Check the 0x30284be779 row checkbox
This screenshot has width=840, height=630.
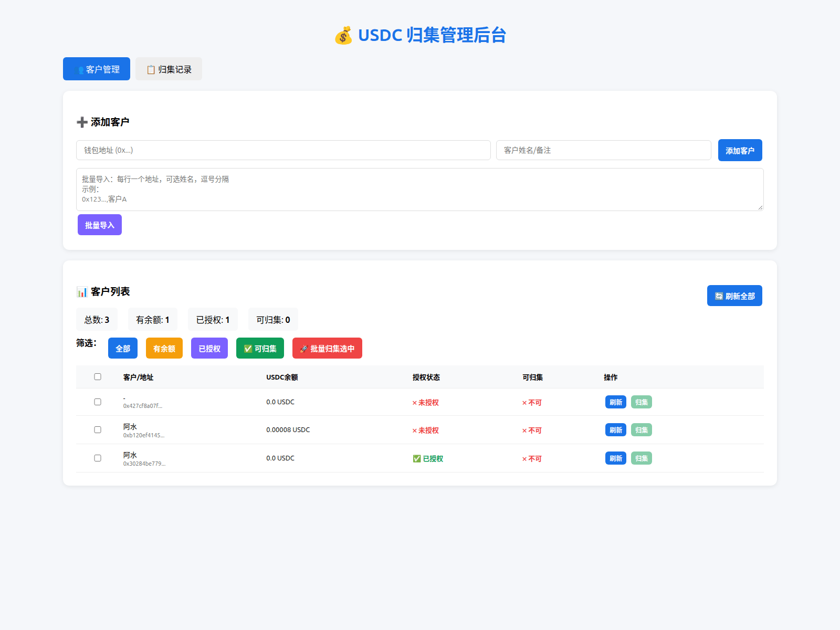coord(98,458)
